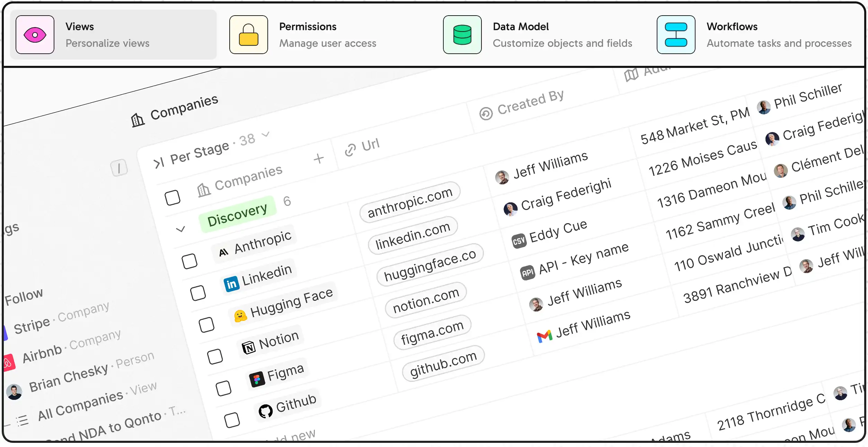Click the blue Workflows diagram icon

pos(676,35)
